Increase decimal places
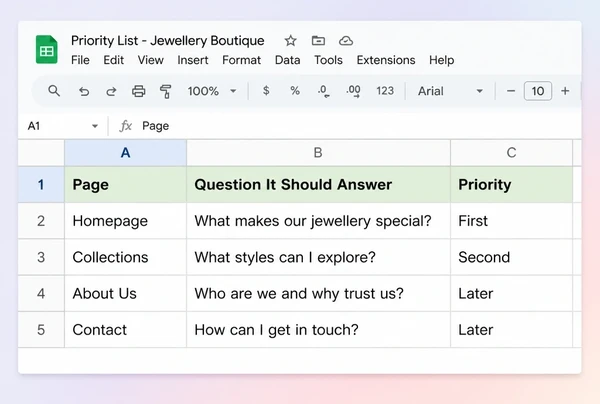Viewport: 600px width, 404px height. [x=353, y=91]
